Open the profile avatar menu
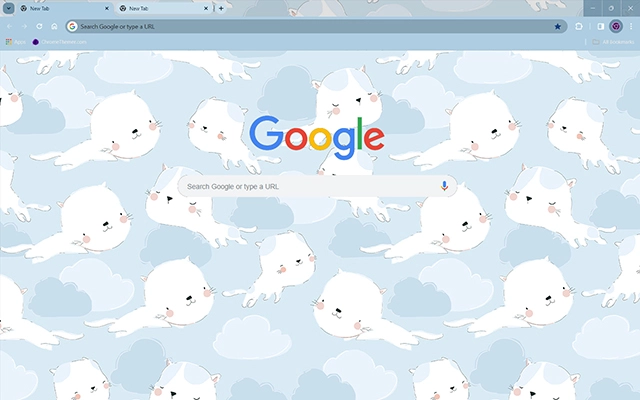The width and height of the screenshot is (640, 400). [616, 27]
